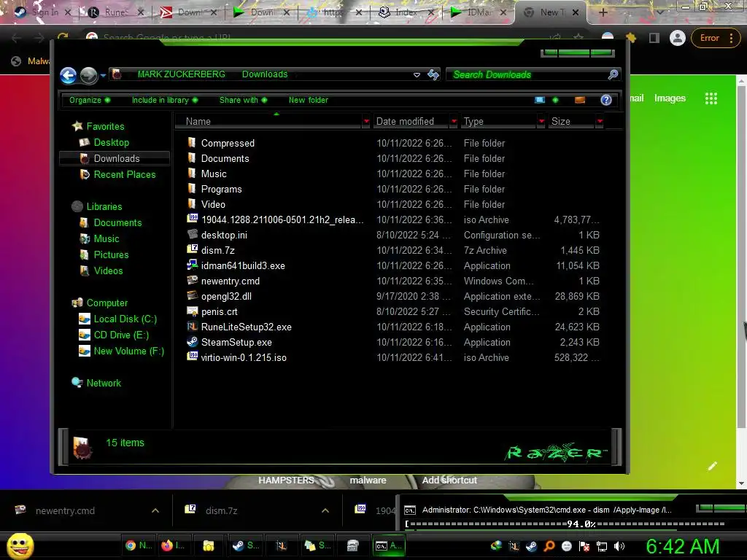
Task: Open New Volume (F:) in sidebar
Action: 128,351
